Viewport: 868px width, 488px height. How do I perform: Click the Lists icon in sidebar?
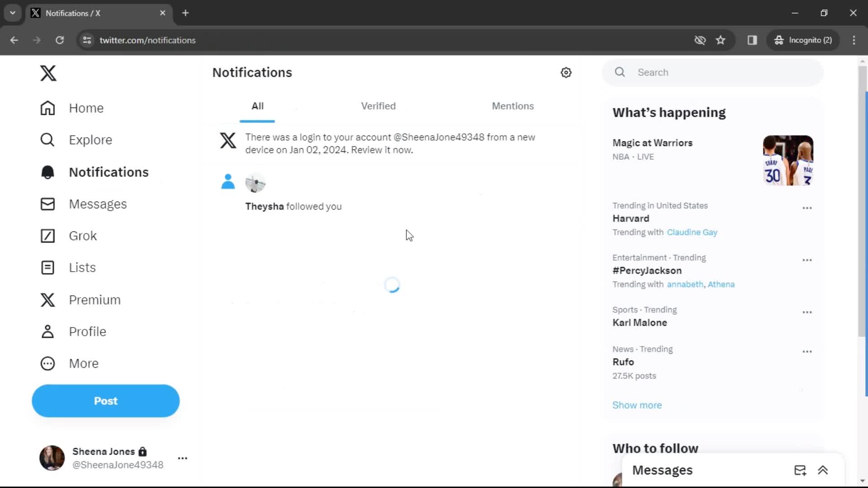pos(47,267)
